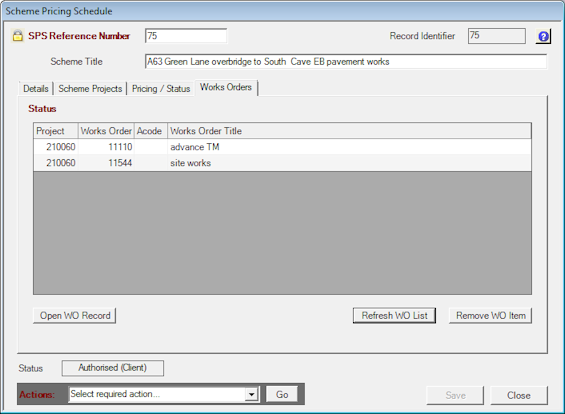Close the Scheme Pricing Schedule dialog
The width and height of the screenshot is (565, 414).
pyautogui.click(x=519, y=395)
